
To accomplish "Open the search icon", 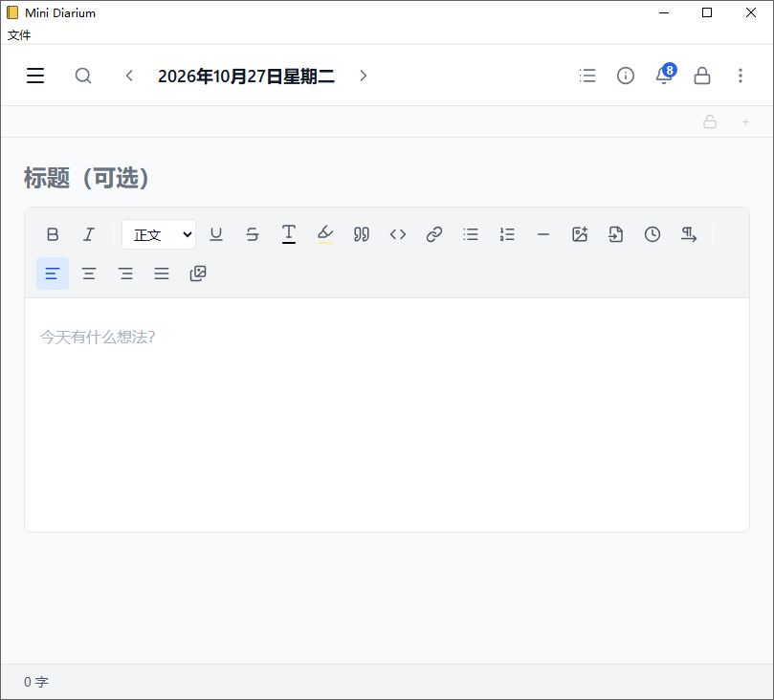I will pyautogui.click(x=83, y=76).
